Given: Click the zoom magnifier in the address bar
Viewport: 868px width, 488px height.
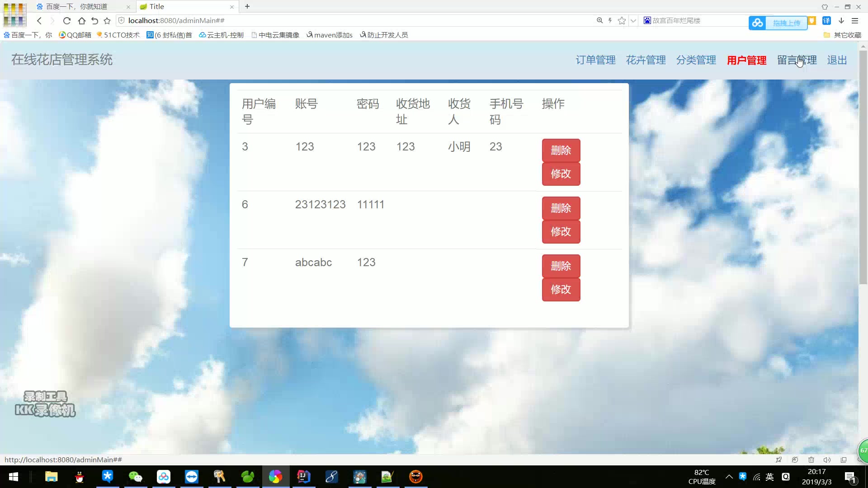Looking at the screenshot, I should tap(599, 20).
